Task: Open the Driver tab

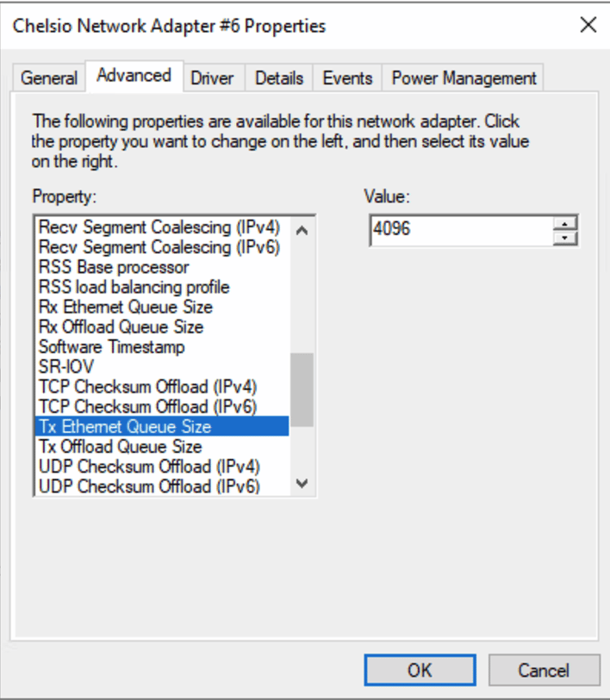Action: point(213,77)
